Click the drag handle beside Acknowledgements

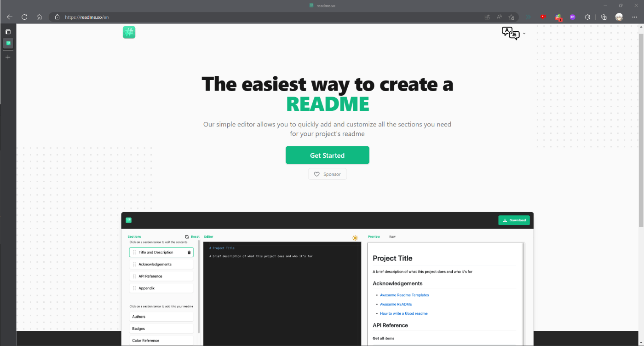[x=134, y=264]
